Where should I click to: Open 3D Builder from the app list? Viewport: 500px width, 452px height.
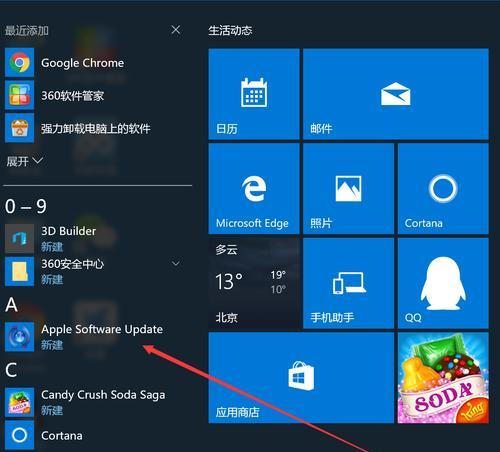(97, 238)
